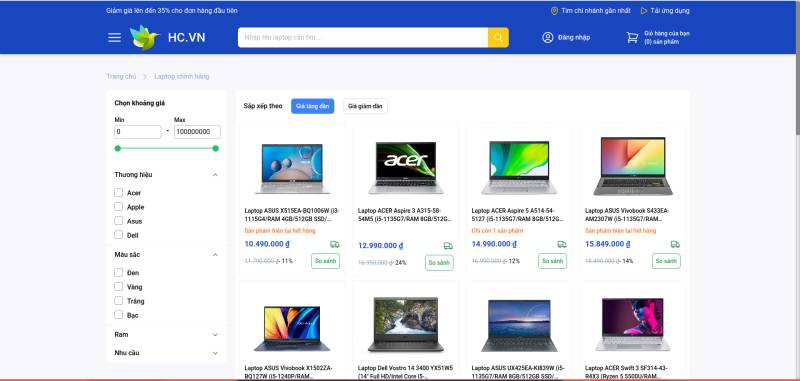Viewport: 800px width, 381px height.
Task: Click the app download play icon
Action: (x=644, y=11)
